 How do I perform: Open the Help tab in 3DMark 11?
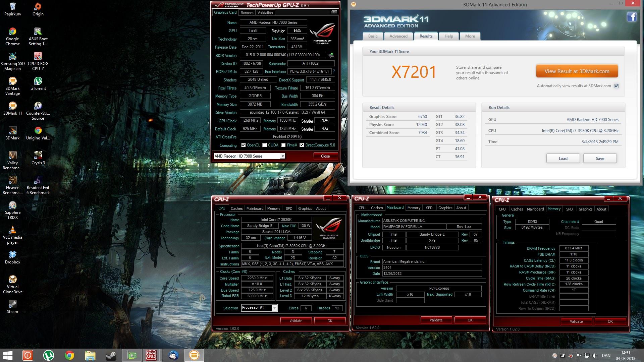[449, 36]
